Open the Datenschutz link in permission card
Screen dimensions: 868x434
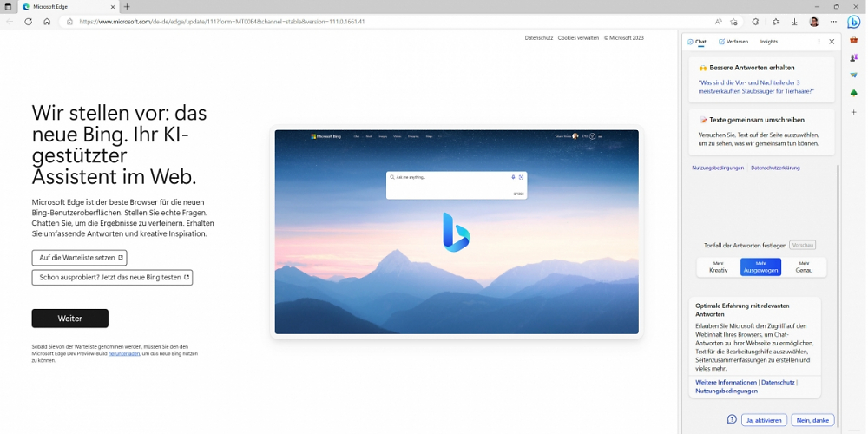click(x=778, y=383)
